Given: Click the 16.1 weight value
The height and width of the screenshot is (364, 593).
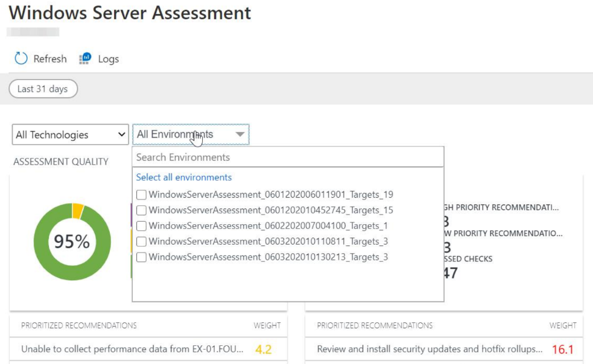Looking at the screenshot, I should coord(562,350).
